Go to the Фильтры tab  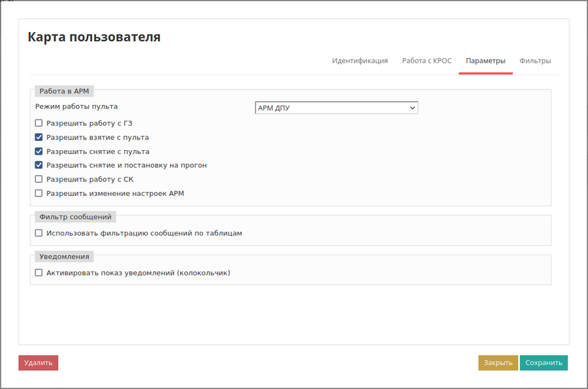click(x=535, y=61)
